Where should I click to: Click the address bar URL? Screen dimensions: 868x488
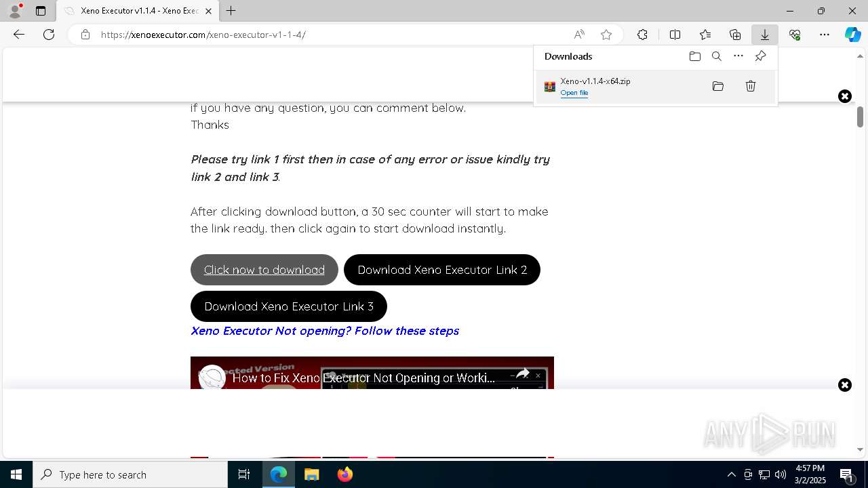point(203,35)
